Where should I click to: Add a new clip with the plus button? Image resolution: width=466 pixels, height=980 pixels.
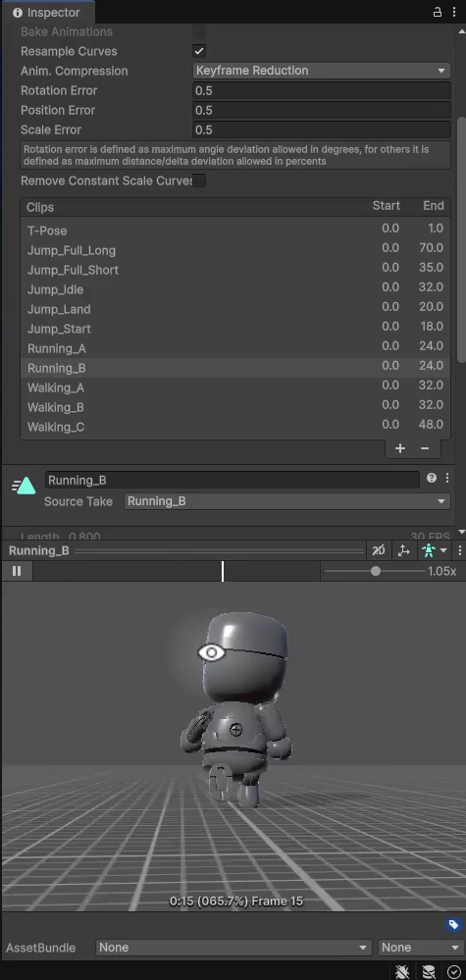tap(400, 448)
